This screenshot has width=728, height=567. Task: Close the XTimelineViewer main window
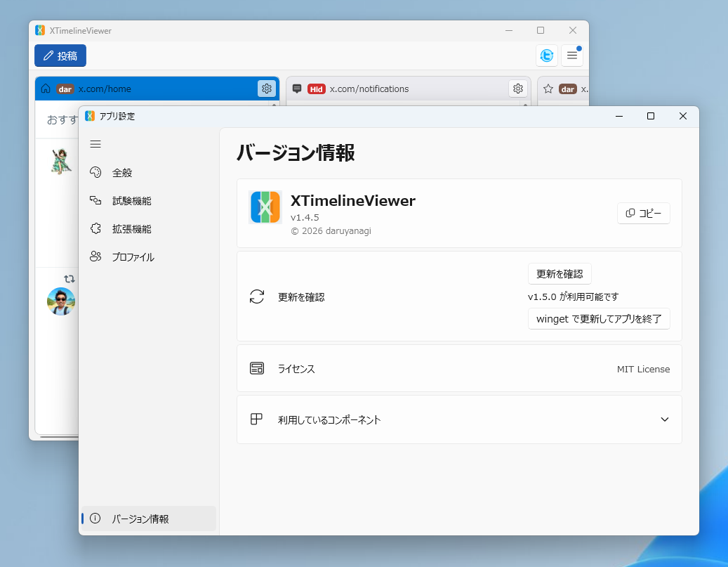[x=572, y=30]
